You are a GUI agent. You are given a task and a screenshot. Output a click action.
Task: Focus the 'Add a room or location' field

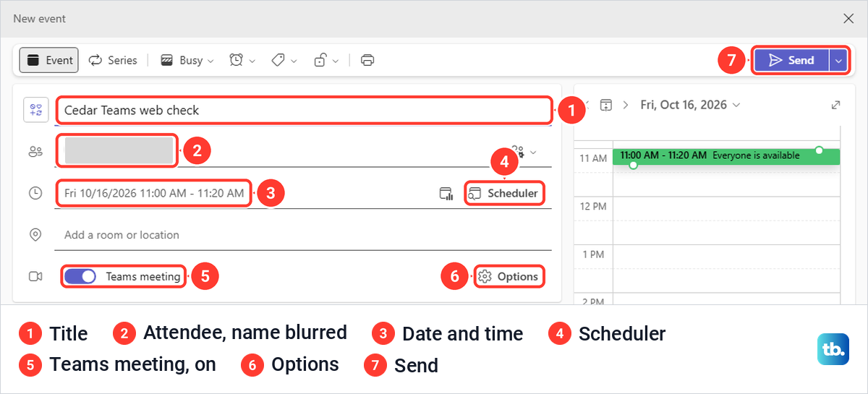[303, 235]
